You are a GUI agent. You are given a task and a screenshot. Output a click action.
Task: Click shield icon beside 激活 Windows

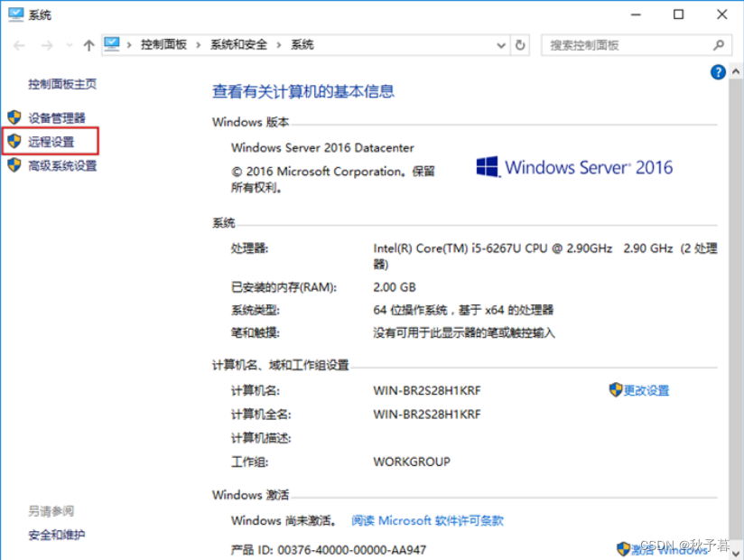tap(623, 549)
